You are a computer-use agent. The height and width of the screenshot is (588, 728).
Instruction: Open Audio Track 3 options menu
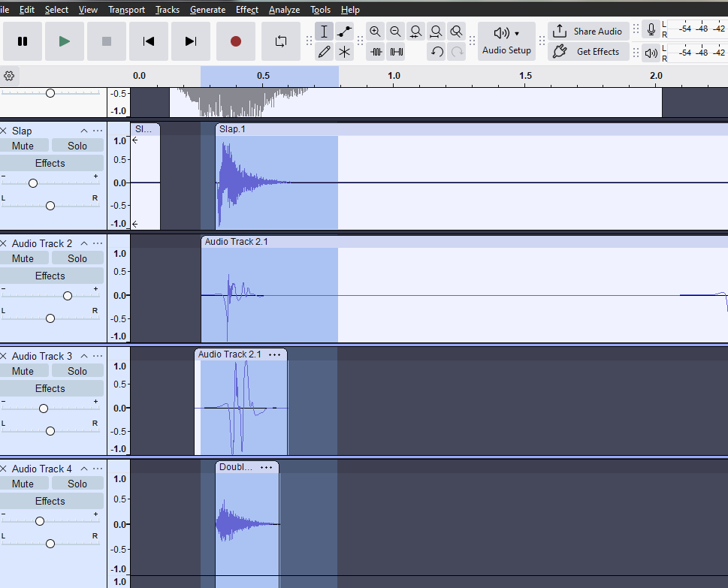(98, 356)
